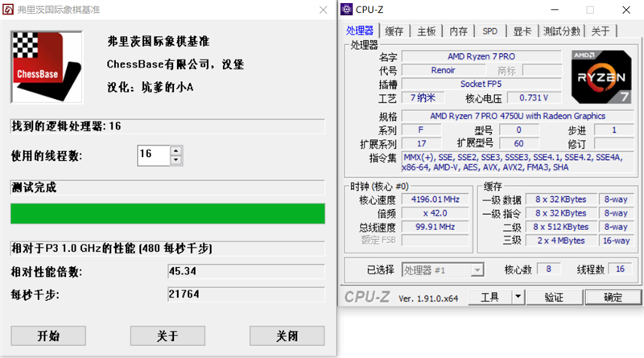Click the code name value 'Renoir'
This screenshot has height=358, width=644.
[x=443, y=70]
